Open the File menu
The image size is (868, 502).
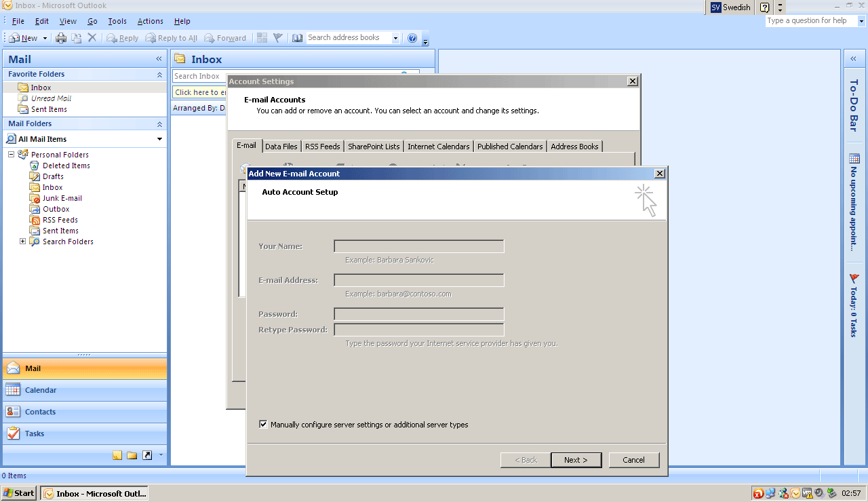[x=18, y=21]
